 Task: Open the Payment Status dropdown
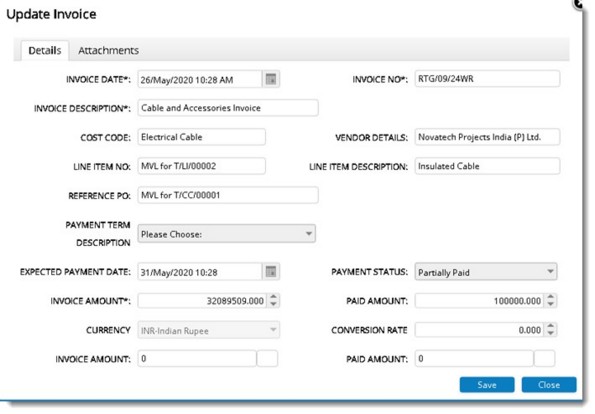tap(486, 272)
